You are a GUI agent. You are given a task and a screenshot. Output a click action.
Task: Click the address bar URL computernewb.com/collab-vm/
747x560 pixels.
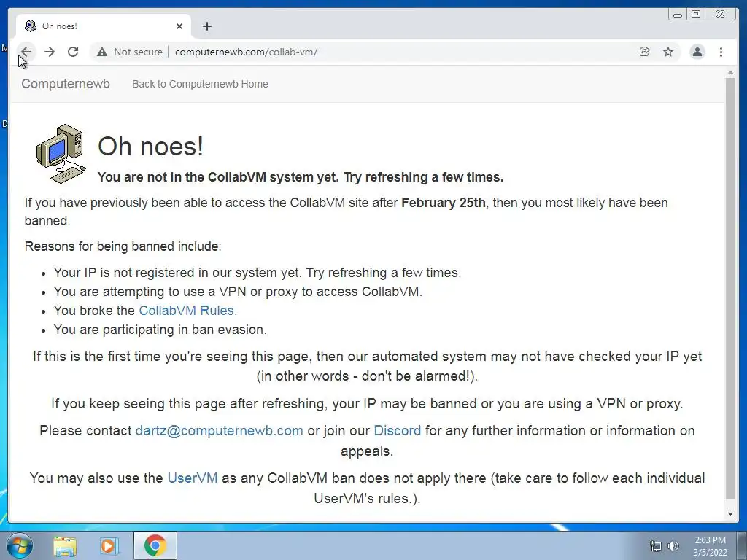(246, 52)
